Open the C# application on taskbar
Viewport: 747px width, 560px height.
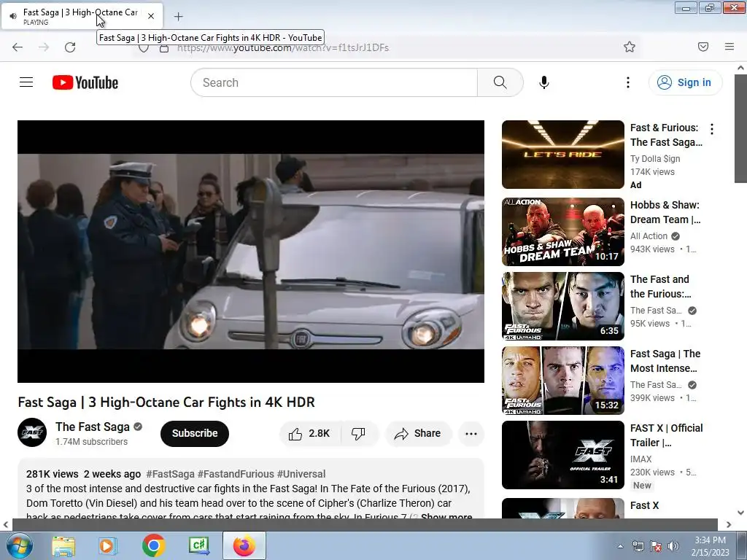point(198,545)
